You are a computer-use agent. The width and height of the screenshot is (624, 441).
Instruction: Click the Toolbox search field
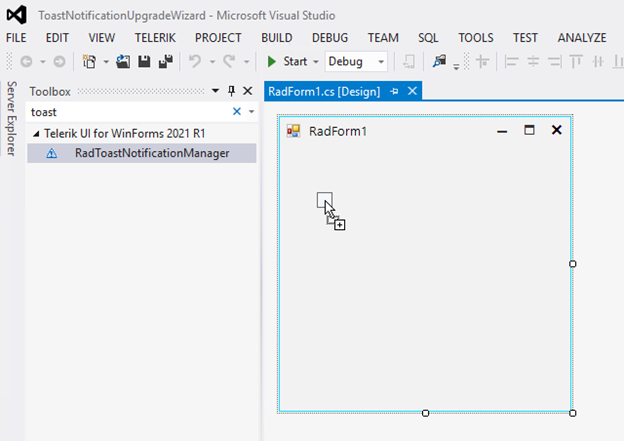[129, 112]
